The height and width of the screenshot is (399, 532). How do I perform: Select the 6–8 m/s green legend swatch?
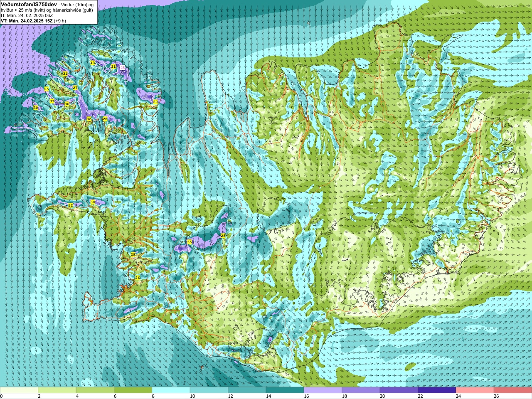click(x=133, y=390)
